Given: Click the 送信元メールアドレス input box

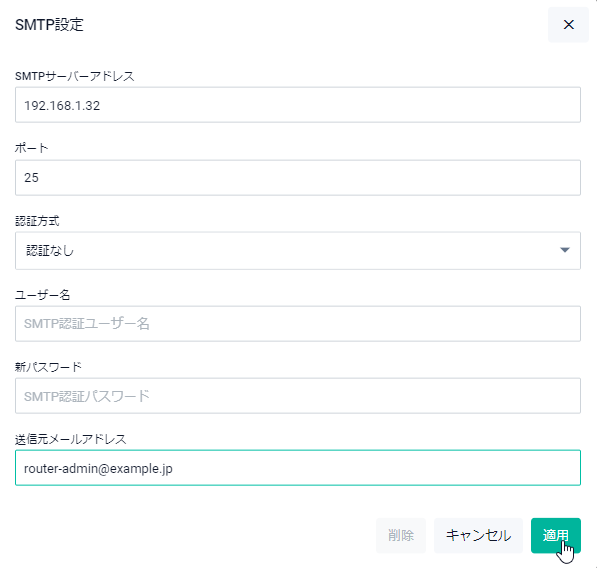Looking at the screenshot, I should click(298, 468).
